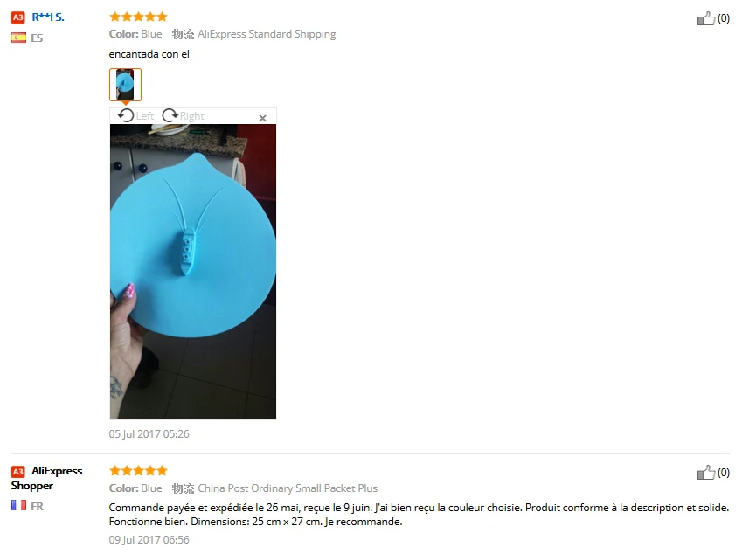Click the A3 badge beside AliExpress Shopper
The image size is (756, 554).
(x=17, y=472)
